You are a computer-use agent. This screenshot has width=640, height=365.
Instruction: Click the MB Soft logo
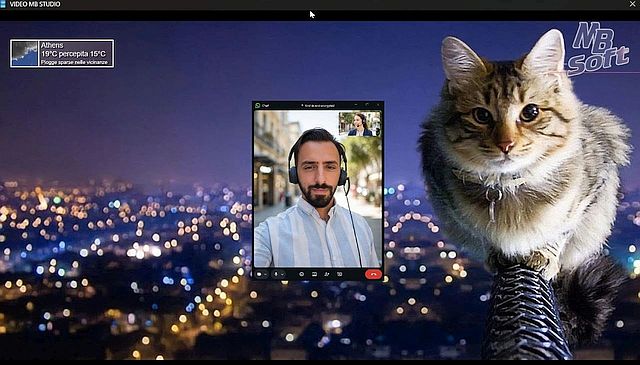[x=599, y=49]
